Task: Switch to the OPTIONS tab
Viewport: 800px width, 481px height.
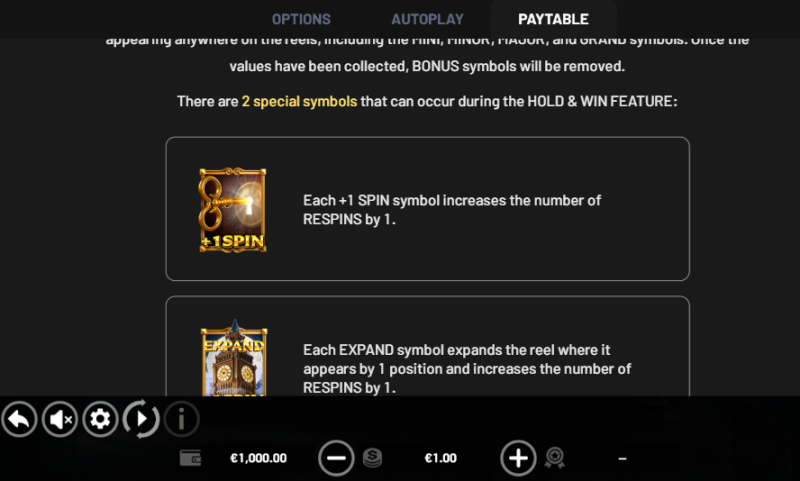Action: tap(301, 19)
